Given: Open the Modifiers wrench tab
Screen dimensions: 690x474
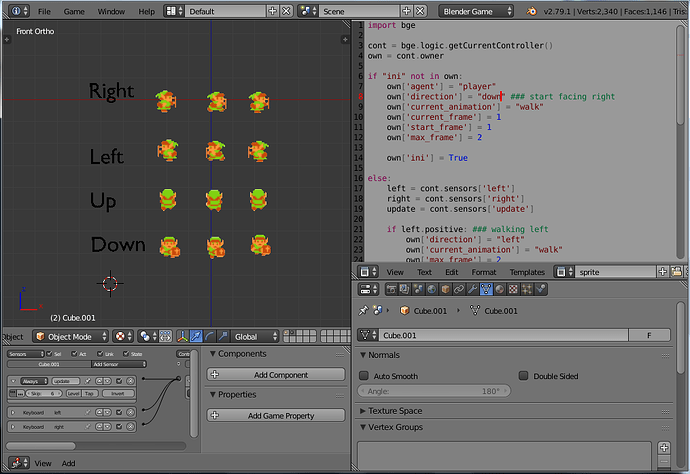Looking at the screenshot, I should tap(472, 289).
